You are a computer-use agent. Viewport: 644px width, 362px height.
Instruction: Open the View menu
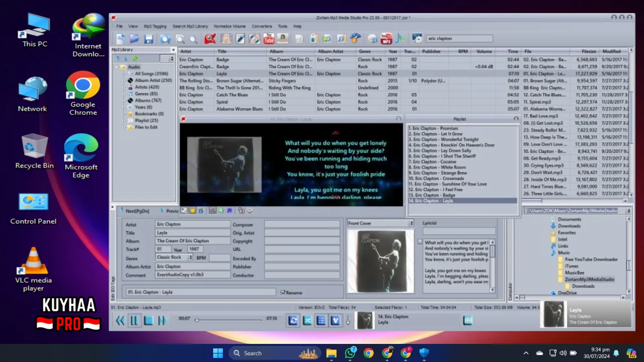[133, 26]
